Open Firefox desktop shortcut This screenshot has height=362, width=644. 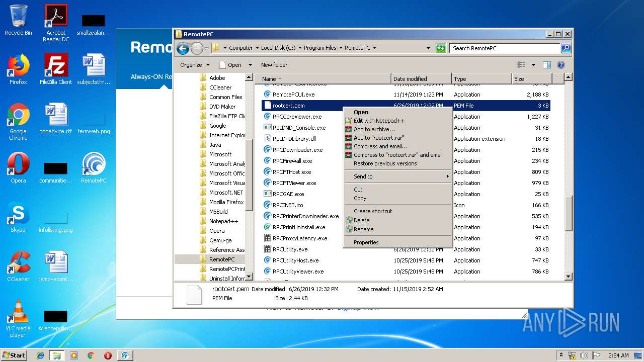[18, 69]
